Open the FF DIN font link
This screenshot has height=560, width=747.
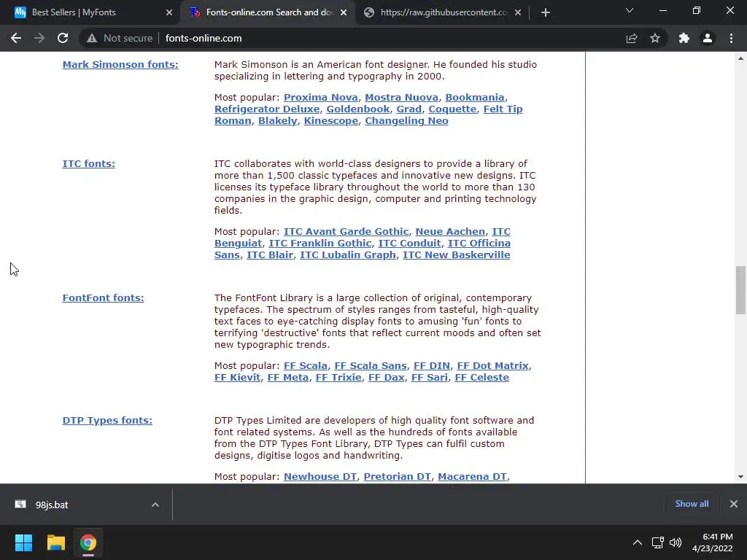[x=432, y=366]
